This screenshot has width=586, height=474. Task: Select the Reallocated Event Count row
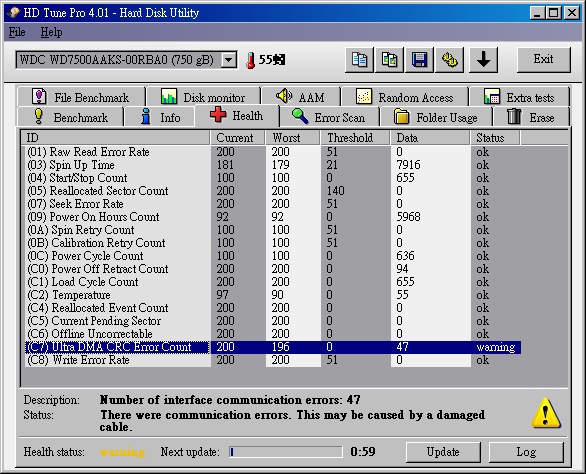tap(273, 308)
